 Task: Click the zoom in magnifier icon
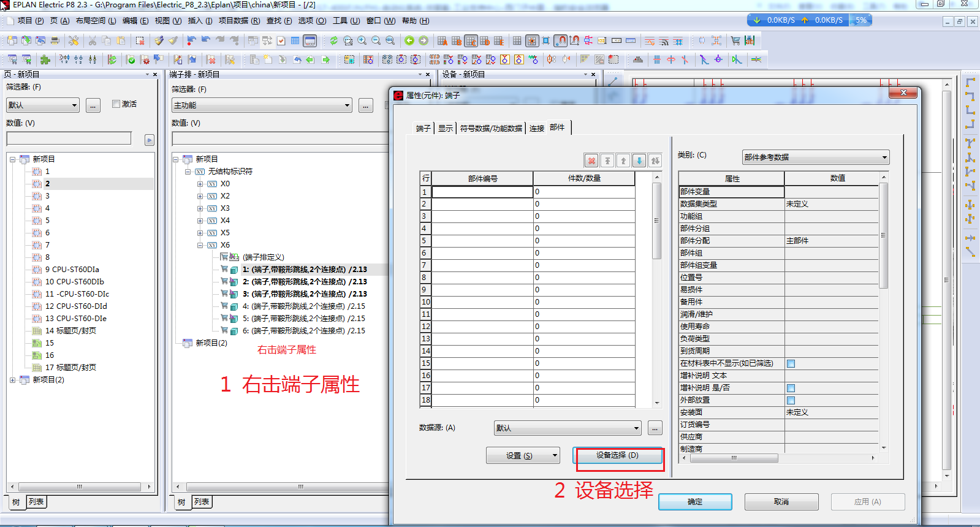[362, 40]
